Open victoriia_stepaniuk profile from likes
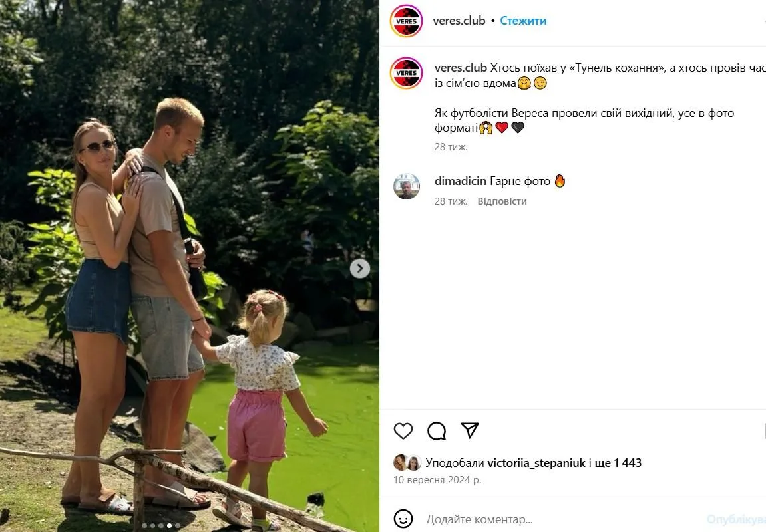 (x=536, y=463)
